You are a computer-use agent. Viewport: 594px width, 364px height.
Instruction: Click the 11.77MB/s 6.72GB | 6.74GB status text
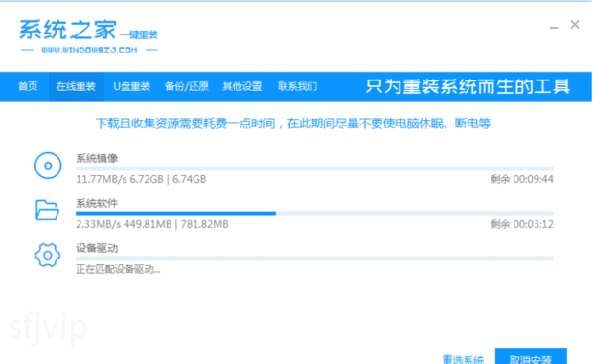click(141, 179)
